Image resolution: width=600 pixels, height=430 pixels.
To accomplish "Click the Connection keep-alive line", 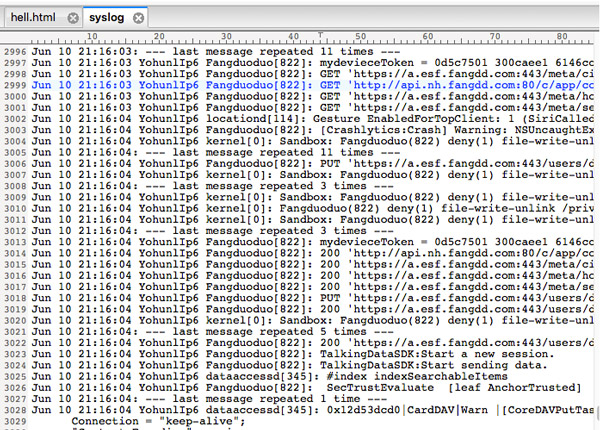I will 158,421.
